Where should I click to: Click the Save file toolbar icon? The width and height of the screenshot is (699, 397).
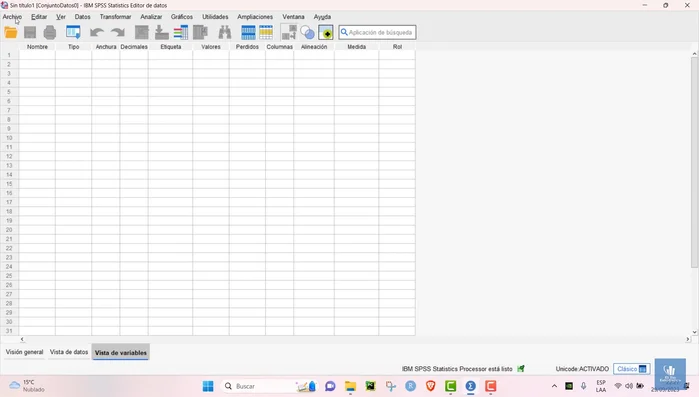(30, 33)
